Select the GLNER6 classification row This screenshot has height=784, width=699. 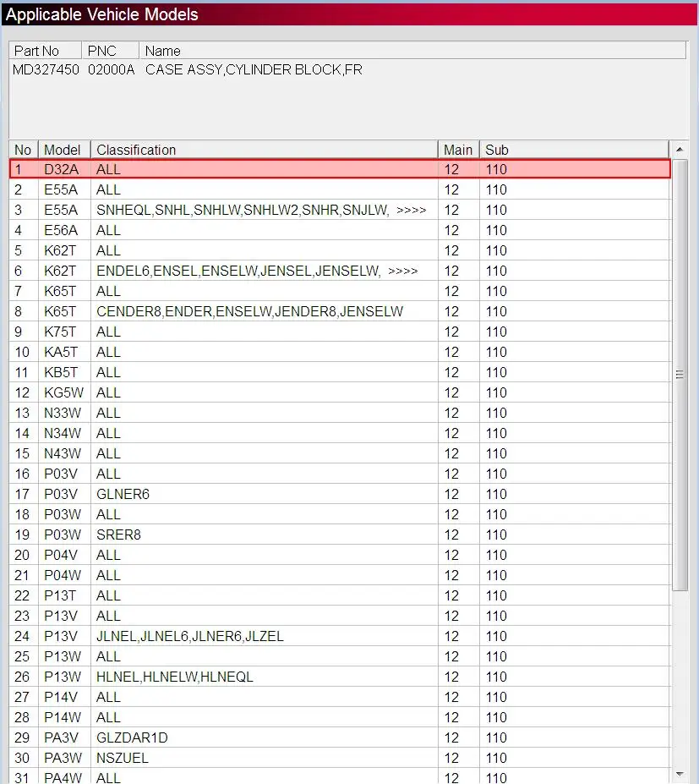[x=340, y=495]
